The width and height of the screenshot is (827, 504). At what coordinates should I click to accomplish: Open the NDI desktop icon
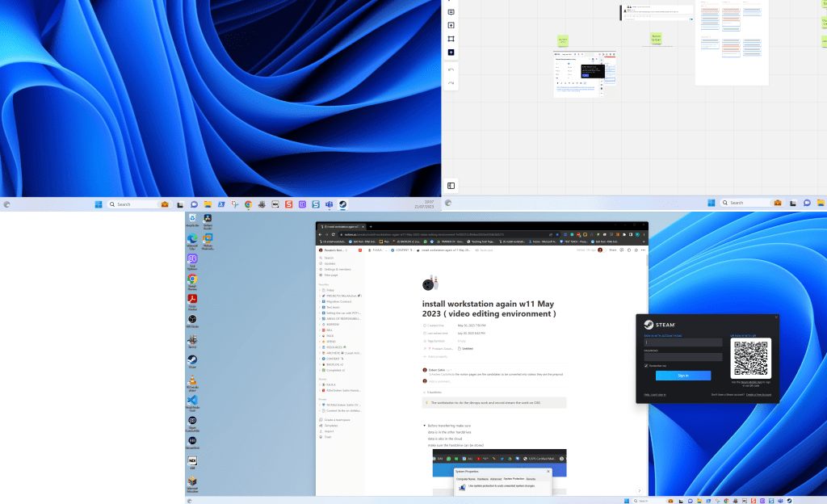pyautogui.click(x=192, y=462)
